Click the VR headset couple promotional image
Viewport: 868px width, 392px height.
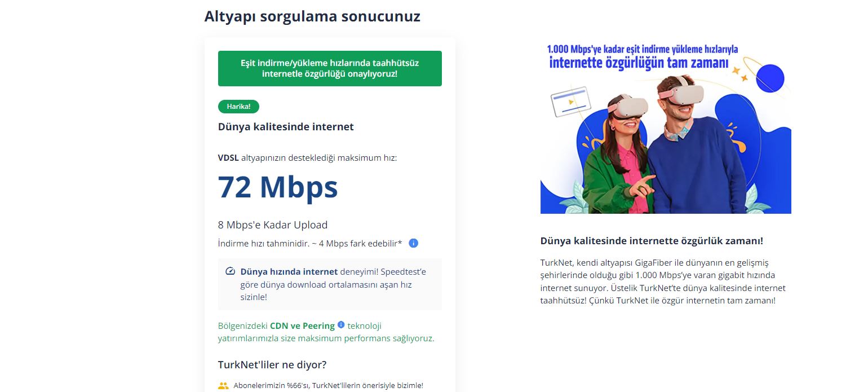[x=666, y=127]
